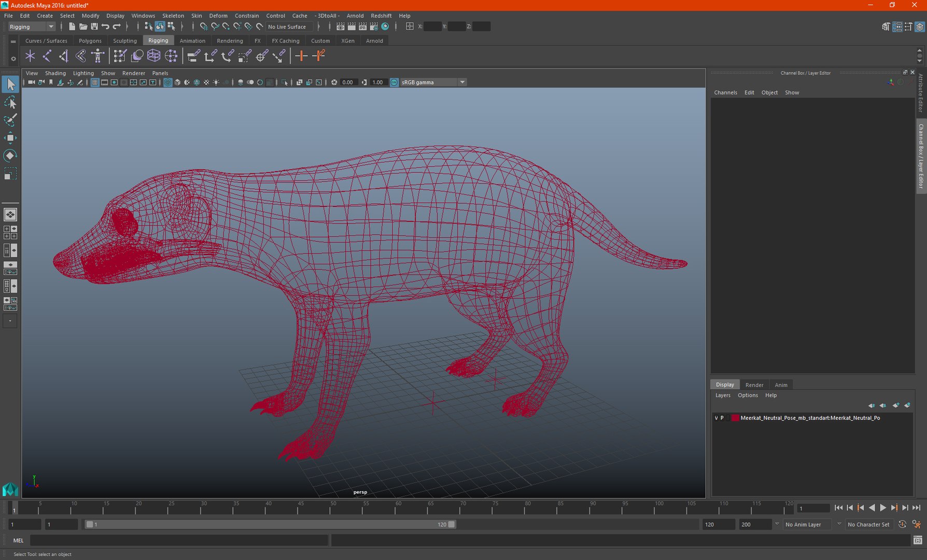This screenshot has height=560, width=927.
Task: Click the Script Editor button
Action: 917,540
